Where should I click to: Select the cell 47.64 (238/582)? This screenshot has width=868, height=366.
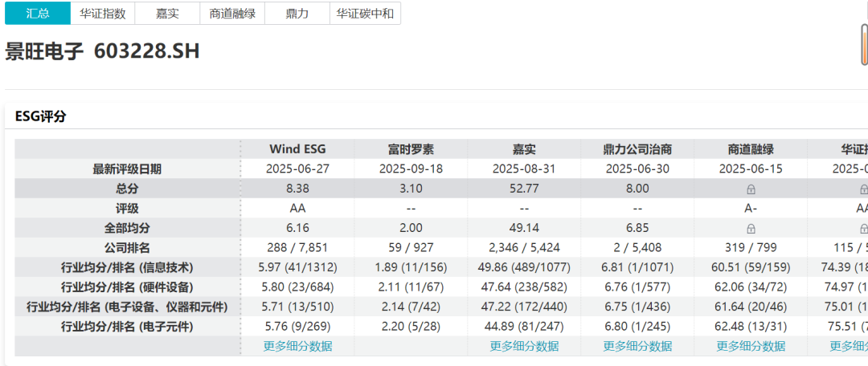(524, 287)
